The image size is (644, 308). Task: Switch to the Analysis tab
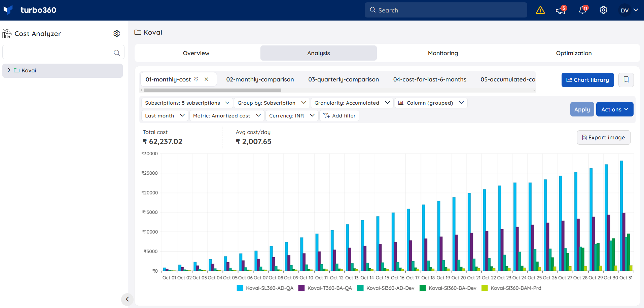(319, 53)
